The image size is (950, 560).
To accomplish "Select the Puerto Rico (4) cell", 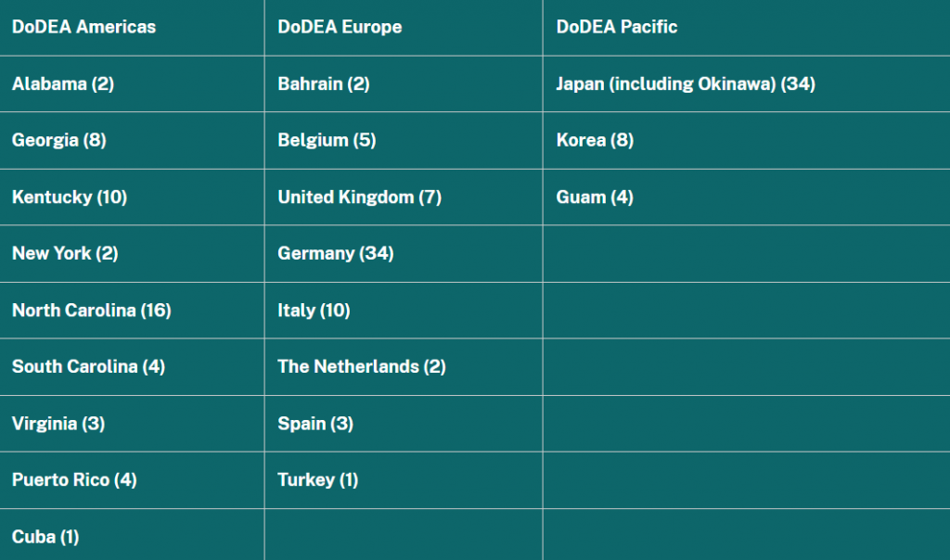I will click(x=74, y=480).
